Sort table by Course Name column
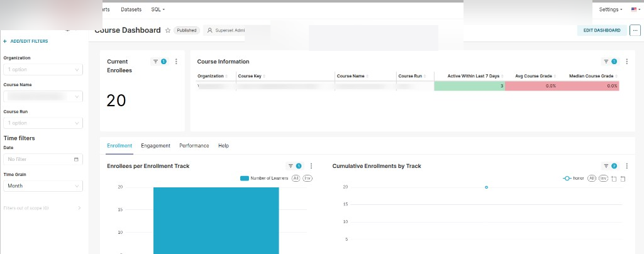This screenshot has height=254, width=644. pos(352,76)
